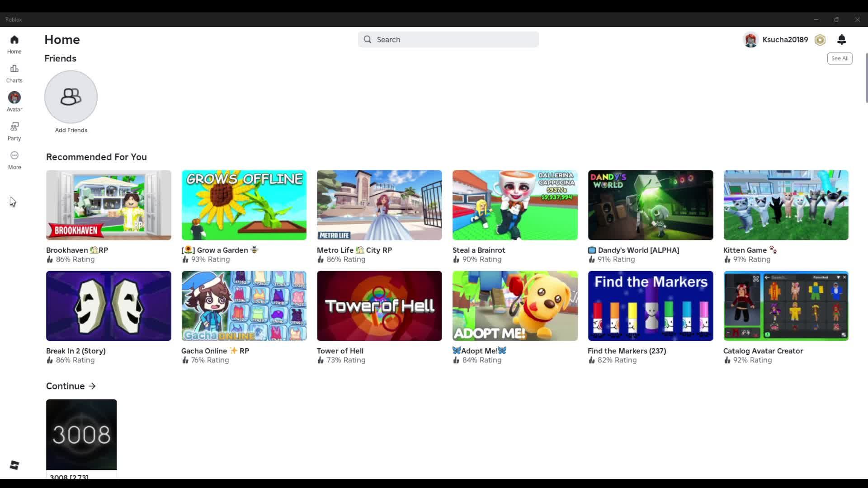Click the 76% Rating under Gacha Online

[x=205, y=360]
